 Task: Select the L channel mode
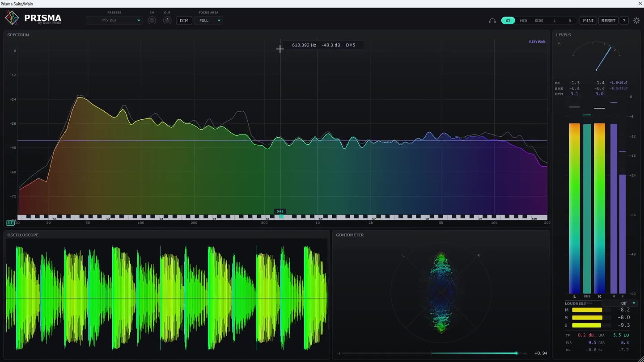tap(555, 21)
